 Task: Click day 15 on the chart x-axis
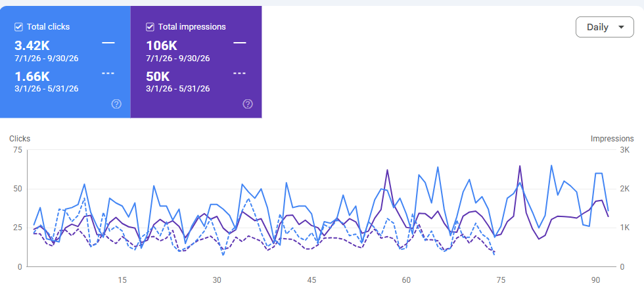122,280
